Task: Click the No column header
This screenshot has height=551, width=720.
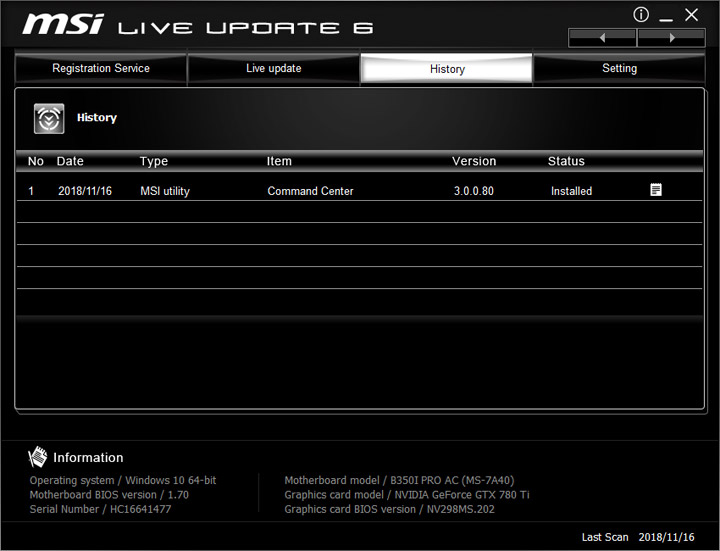Action: [36, 161]
